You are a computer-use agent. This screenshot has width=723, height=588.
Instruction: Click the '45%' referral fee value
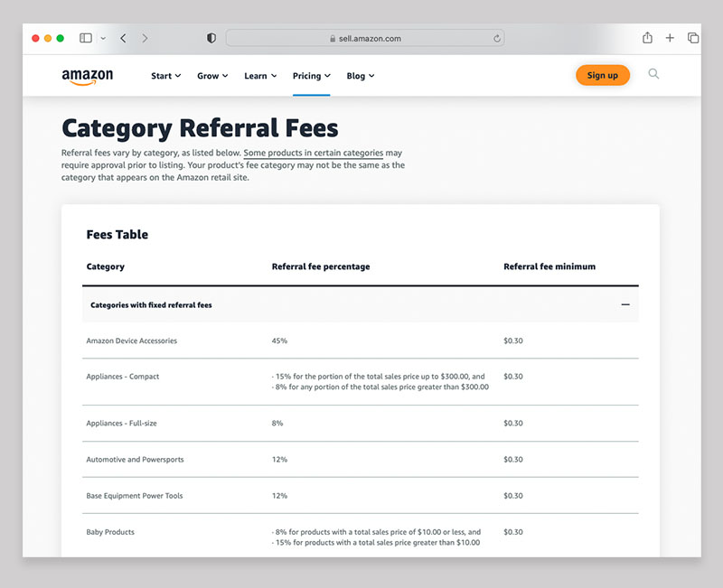[x=279, y=341]
